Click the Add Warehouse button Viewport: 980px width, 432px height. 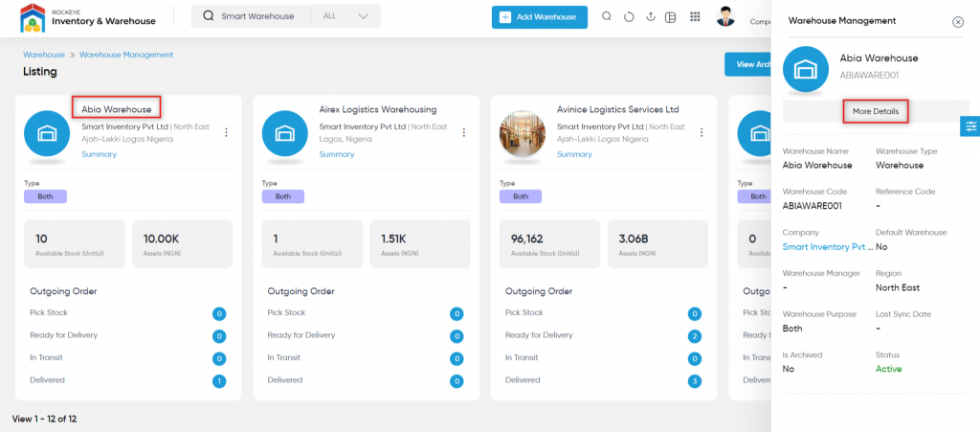(x=540, y=17)
